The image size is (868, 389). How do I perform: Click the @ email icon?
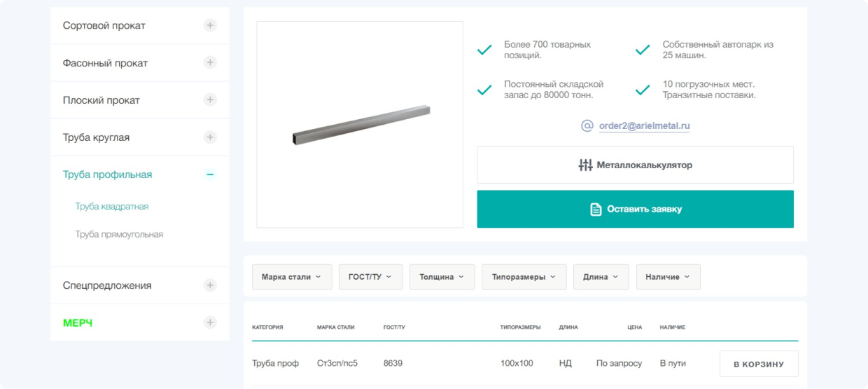click(x=587, y=126)
